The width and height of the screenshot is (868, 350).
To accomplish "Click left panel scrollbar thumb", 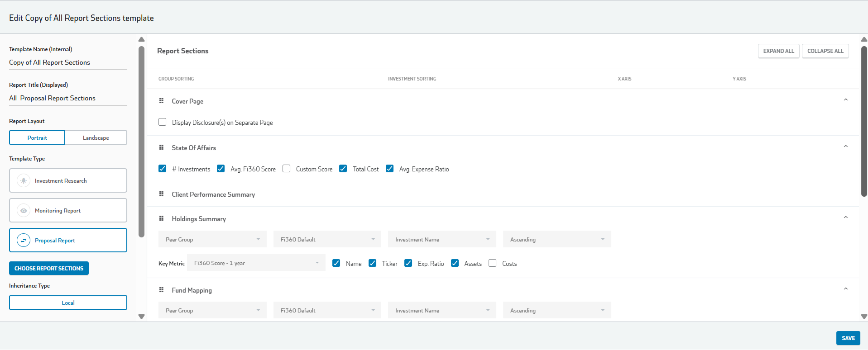I will pyautogui.click(x=141, y=142).
